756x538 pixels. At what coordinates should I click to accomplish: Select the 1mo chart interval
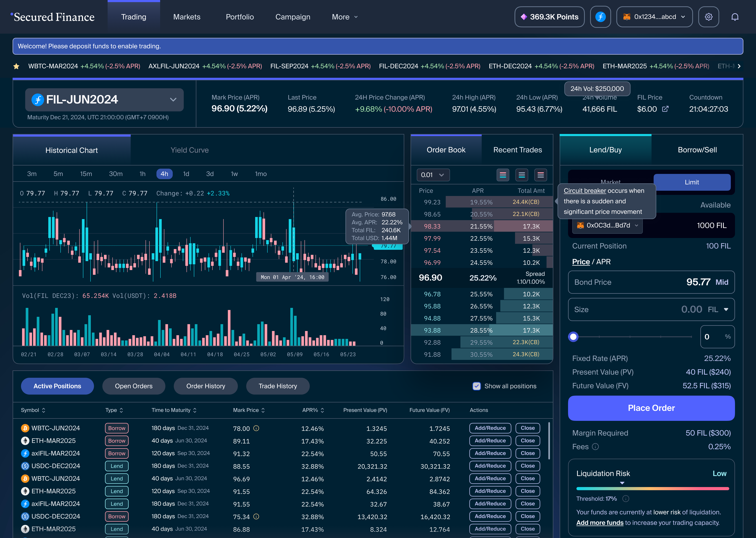pyautogui.click(x=261, y=174)
